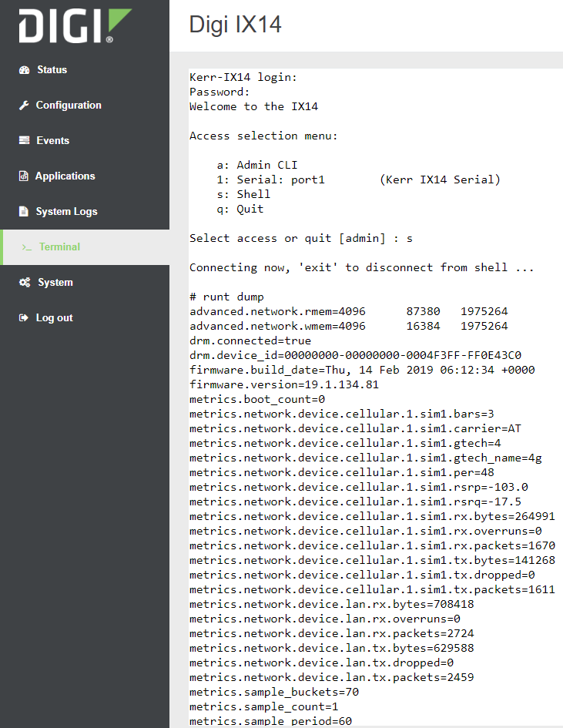
Task: Click the firmware.build_date line
Action: click(362, 370)
